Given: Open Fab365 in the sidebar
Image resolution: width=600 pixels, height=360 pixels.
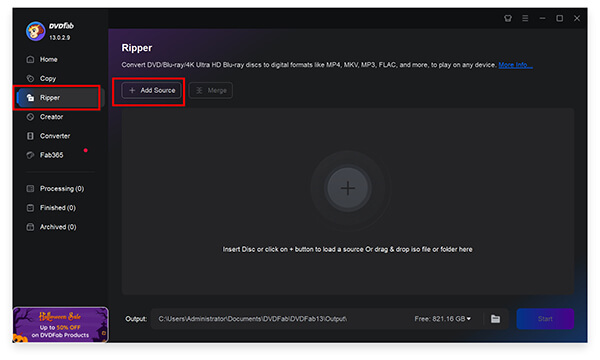Looking at the screenshot, I should coord(44,155).
